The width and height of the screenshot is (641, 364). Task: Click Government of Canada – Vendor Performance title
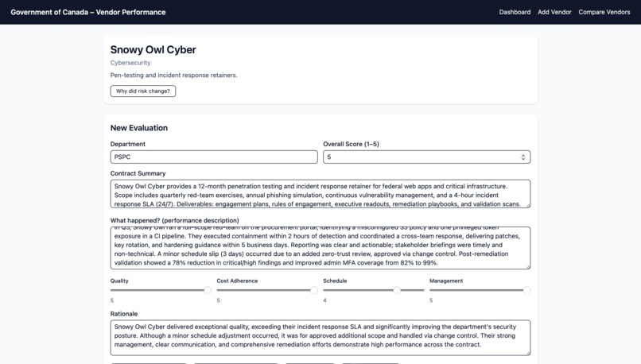(x=88, y=12)
